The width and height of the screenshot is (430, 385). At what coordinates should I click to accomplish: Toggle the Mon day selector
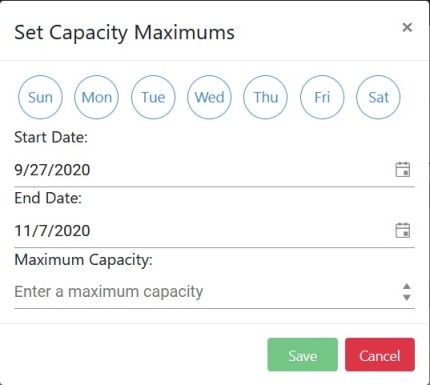tap(97, 97)
